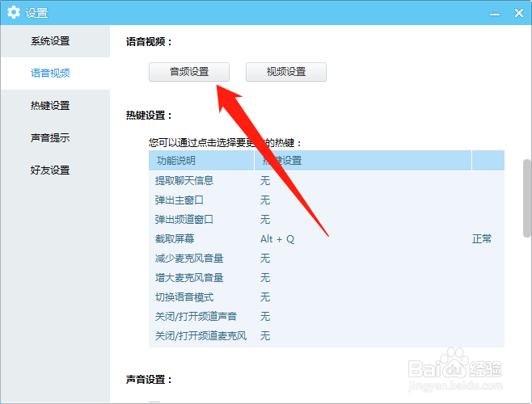The width and height of the screenshot is (532, 404).
Task: Click the 视频设置 button
Action: pyautogui.click(x=286, y=72)
